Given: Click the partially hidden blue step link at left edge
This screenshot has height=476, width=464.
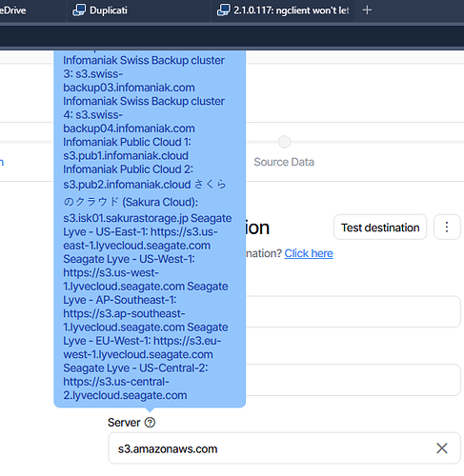Looking at the screenshot, I should pyautogui.click(x=2, y=162).
